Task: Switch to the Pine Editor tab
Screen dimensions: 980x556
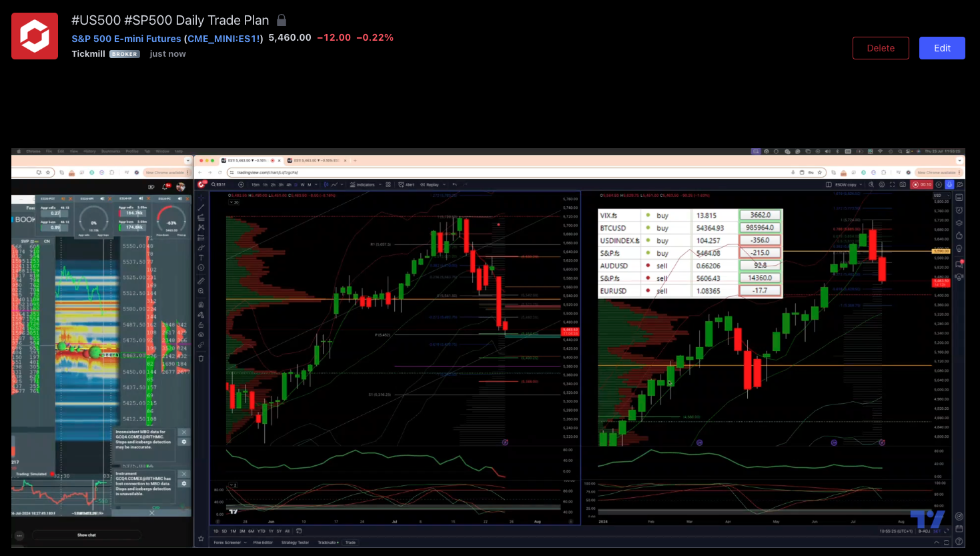Action: coord(263,543)
